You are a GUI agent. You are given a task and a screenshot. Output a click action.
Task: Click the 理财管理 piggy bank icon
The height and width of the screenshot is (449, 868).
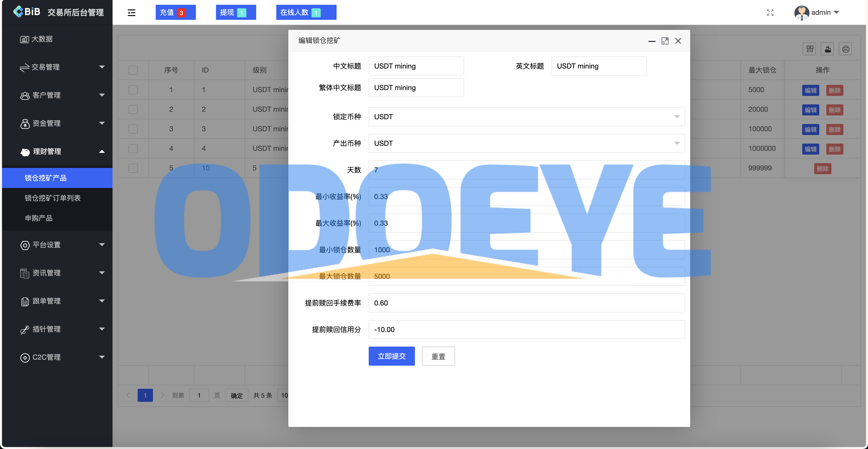[25, 152]
